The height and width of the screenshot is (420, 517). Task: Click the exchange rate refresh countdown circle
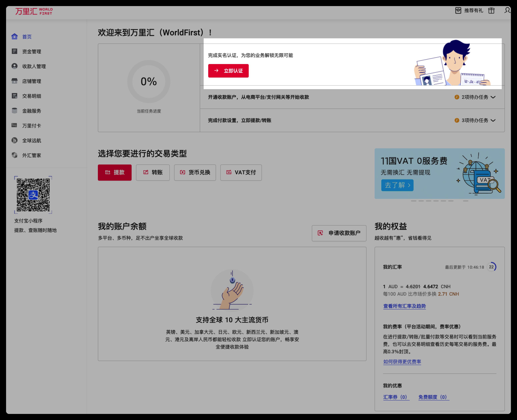click(x=491, y=267)
